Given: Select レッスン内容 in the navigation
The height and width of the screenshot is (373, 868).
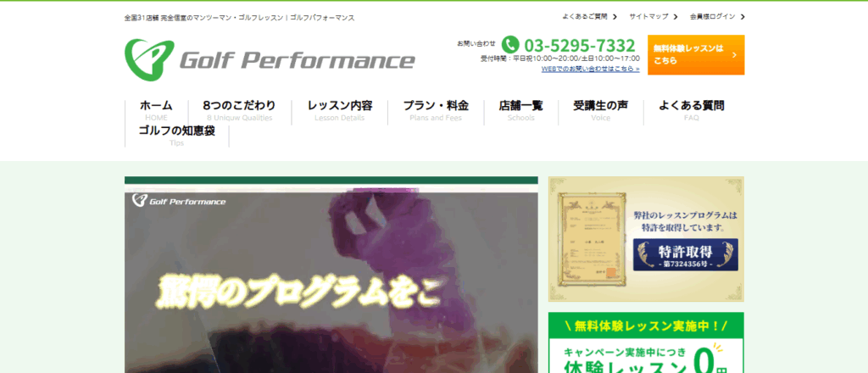Looking at the screenshot, I should tap(339, 110).
